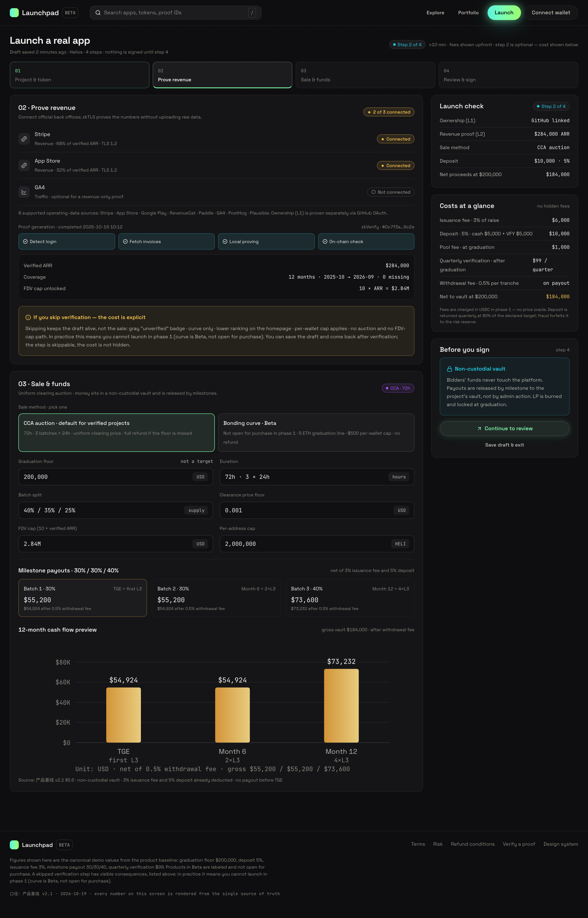Go to step 04 Review & sign

coord(508,75)
